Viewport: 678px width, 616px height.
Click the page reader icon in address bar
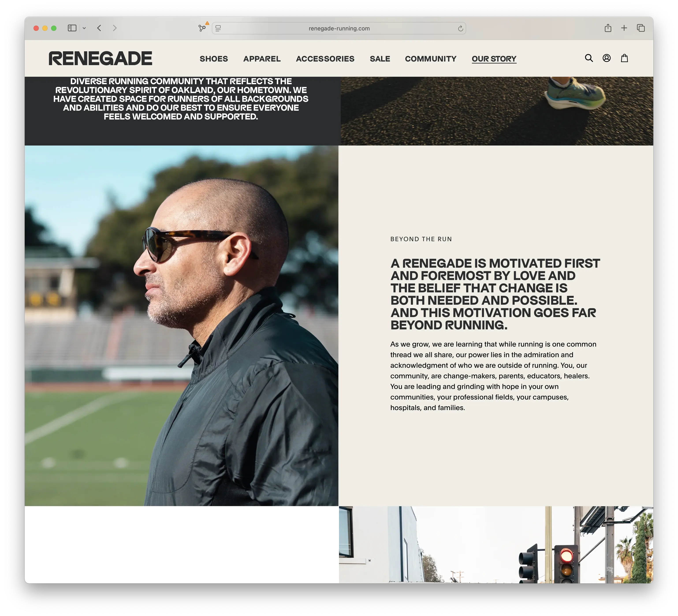pyautogui.click(x=218, y=29)
